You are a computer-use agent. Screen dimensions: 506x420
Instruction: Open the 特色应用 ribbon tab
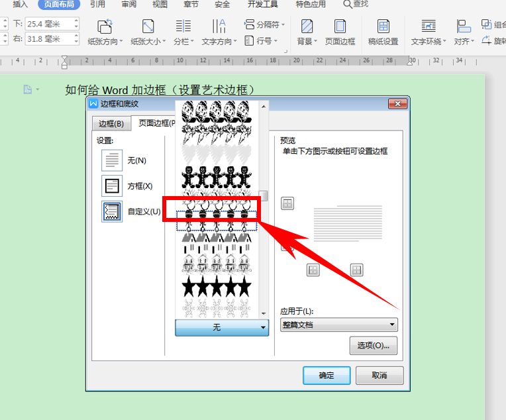tap(311, 4)
